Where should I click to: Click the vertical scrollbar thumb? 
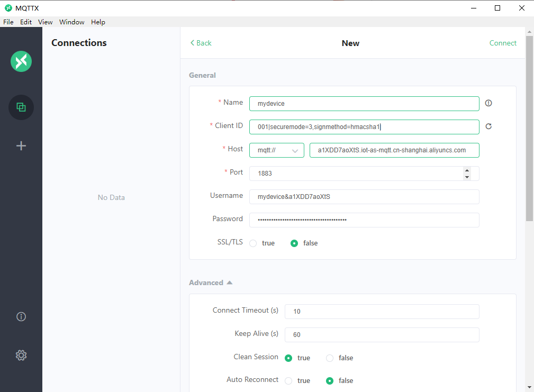pyautogui.click(x=529, y=129)
